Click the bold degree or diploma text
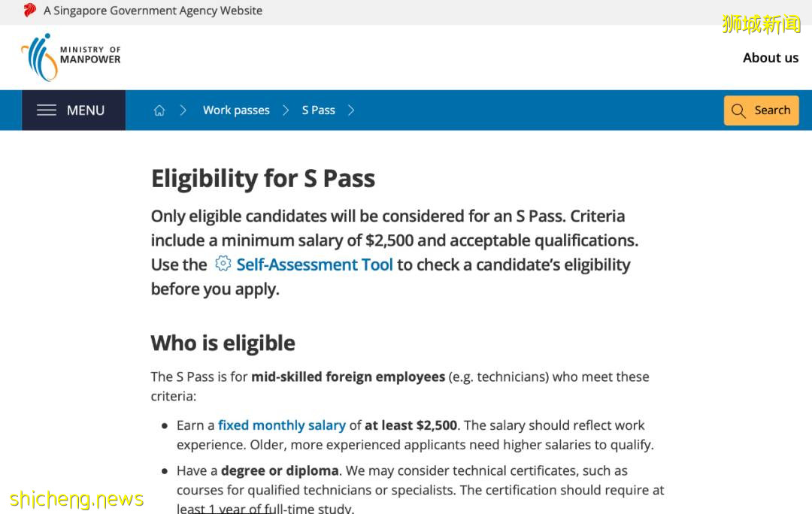 point(280,471)
